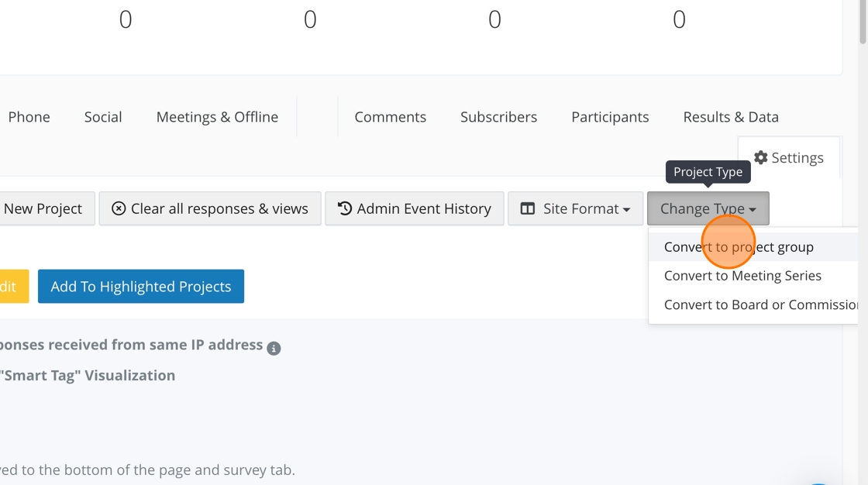
Task: Go to the Participants tab
Action: (x=610, y=117)
